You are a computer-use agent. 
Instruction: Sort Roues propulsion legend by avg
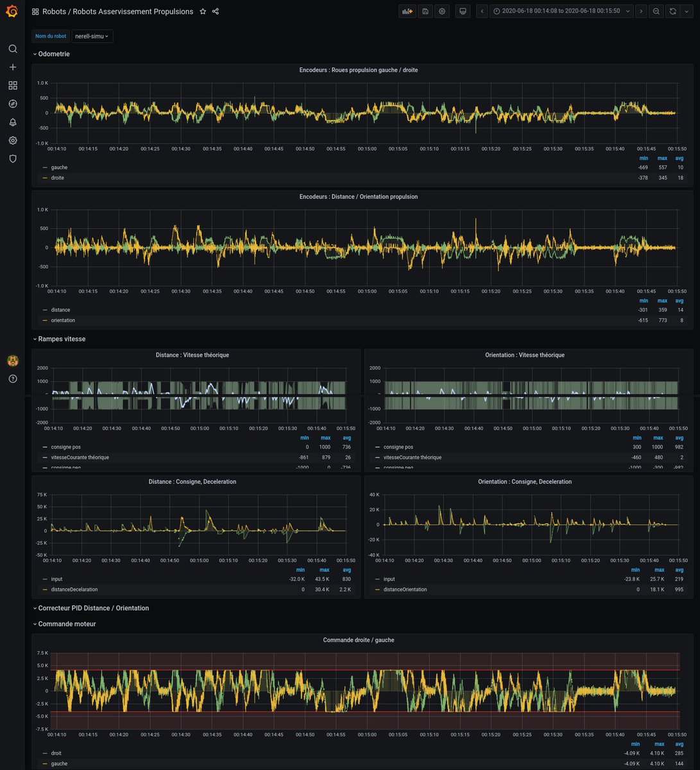679,158
